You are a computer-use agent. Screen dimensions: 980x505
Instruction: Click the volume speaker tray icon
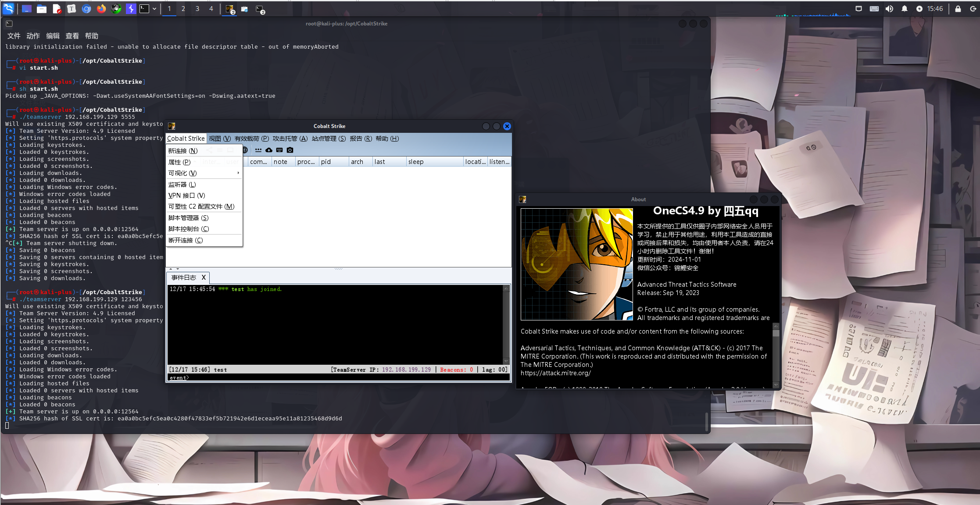(x=889, y=9)
